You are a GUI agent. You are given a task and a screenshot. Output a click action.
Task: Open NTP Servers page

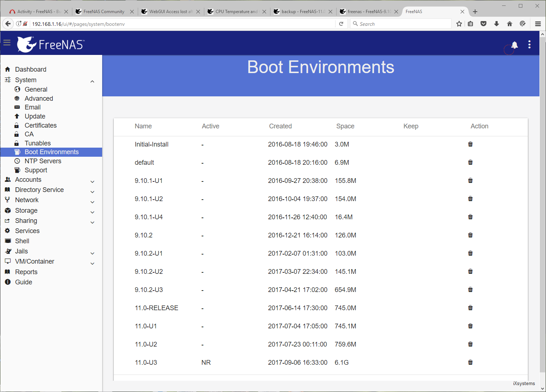43,161
